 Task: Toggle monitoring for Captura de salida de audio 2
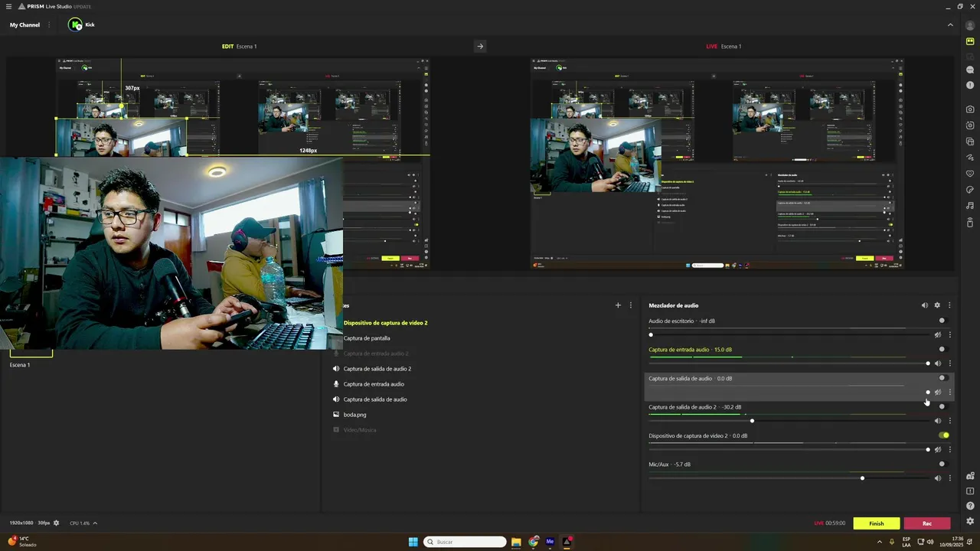coord(943,406)
